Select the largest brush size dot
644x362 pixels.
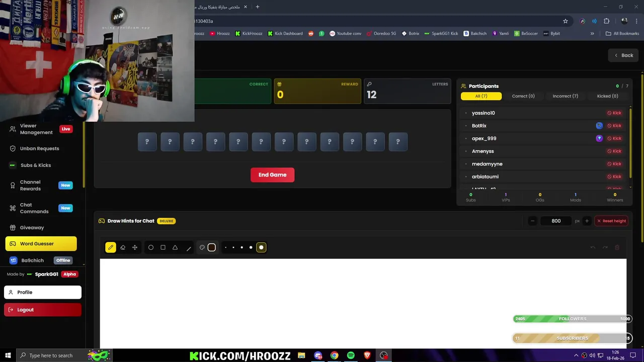click(261, 247)
